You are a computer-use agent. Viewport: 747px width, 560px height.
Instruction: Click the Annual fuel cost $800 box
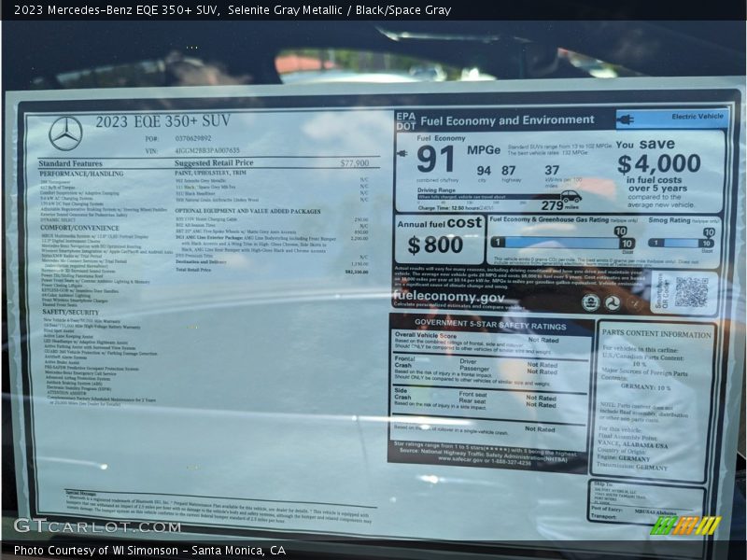[439, 239]
